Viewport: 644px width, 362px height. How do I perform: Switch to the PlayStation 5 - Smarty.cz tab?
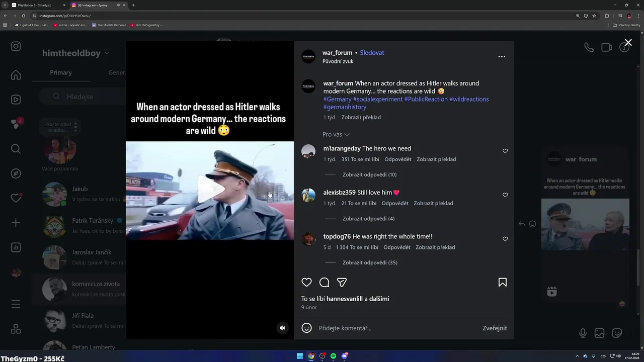click(39, 5)
